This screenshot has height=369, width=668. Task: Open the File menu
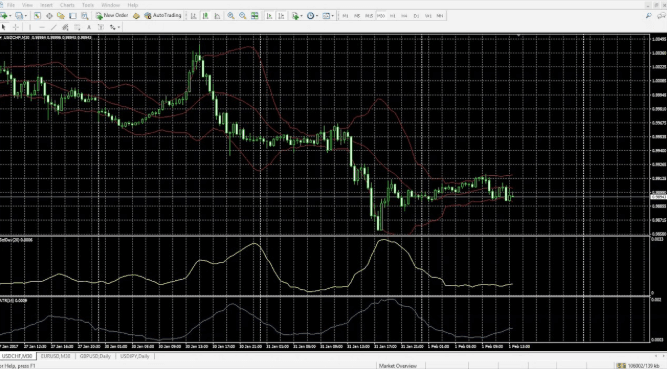(11, 5)
